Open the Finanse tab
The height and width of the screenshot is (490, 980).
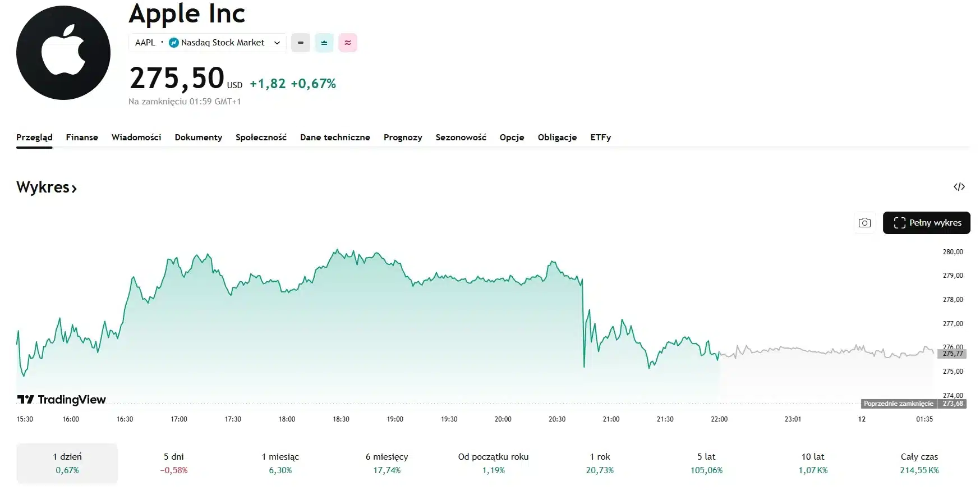tap(82, 138)
